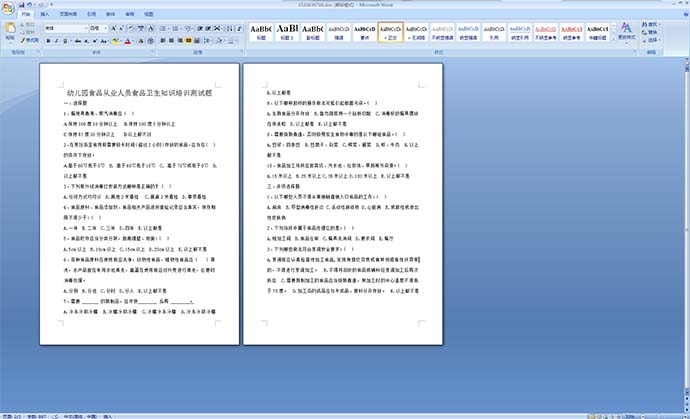This screenshot has height=419, width=690.
Task: Click the Office button
Action: click(x=8, y=7)
